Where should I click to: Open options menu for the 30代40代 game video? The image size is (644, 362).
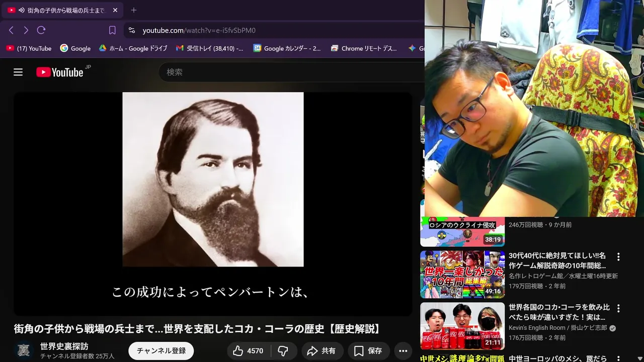618,257
